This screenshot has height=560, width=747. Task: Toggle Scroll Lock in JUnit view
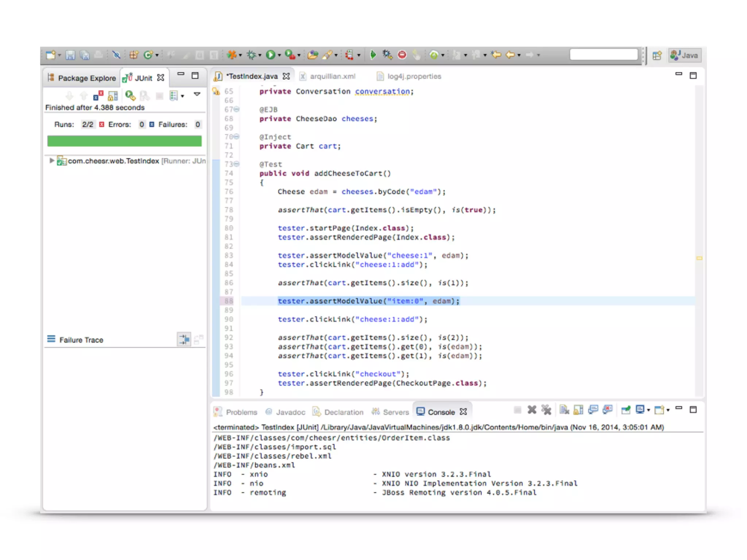click(x=113, y=96)
